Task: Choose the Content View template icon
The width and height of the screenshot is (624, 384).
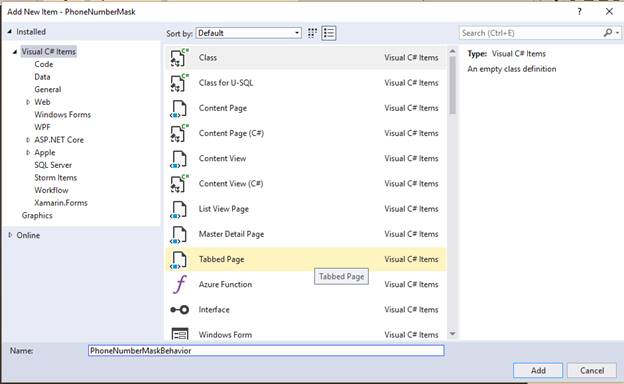Action: pyautogui.click(x=179, y=158)
